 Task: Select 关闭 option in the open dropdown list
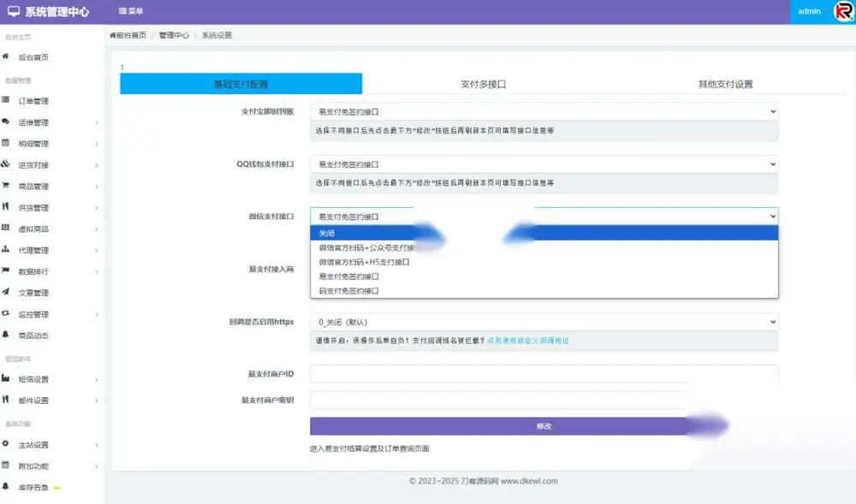[544, 233]
